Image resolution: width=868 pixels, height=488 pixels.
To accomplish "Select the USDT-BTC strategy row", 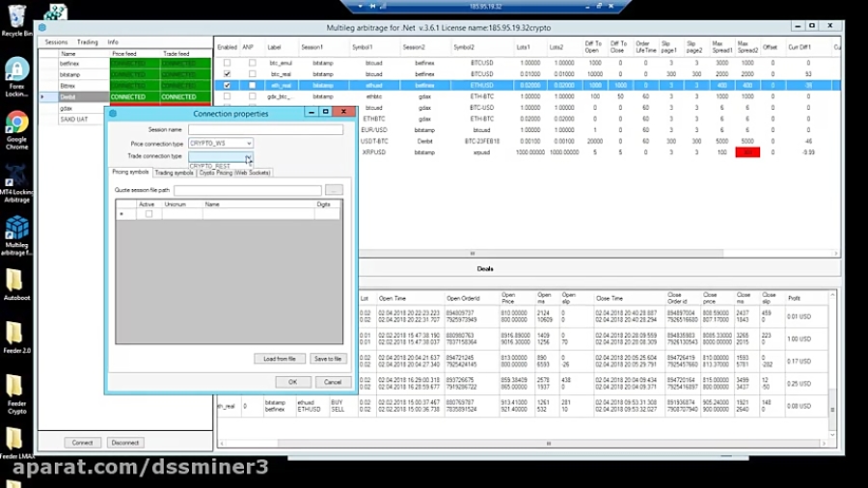I will click(x=600, y=141).
